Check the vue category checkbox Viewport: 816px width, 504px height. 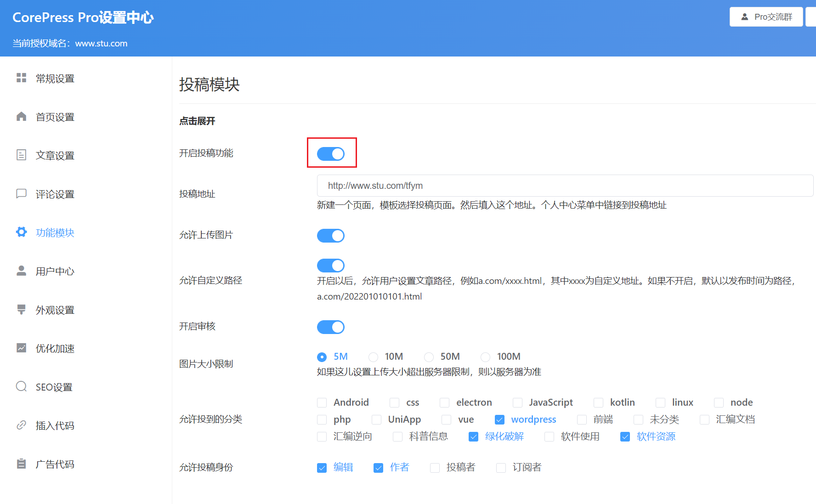click(x=446, y=420)
